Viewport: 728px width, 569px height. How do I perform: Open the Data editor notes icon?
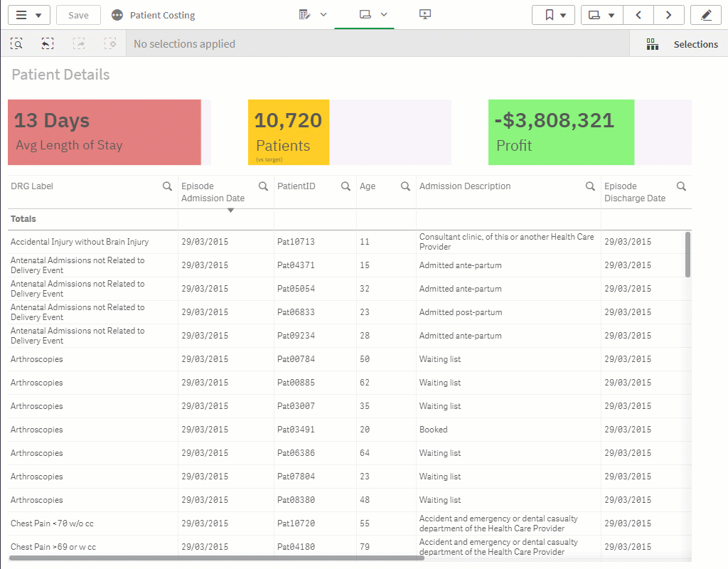304,15
